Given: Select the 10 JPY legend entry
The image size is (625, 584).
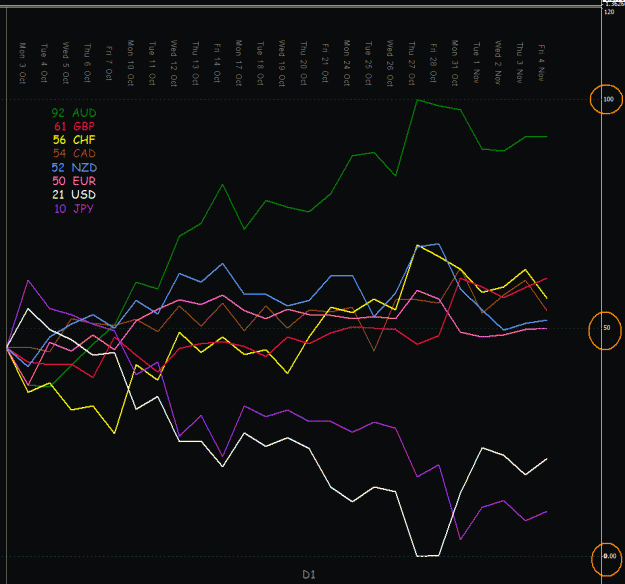Looking at the screenshot, I should tap(74, 208).
